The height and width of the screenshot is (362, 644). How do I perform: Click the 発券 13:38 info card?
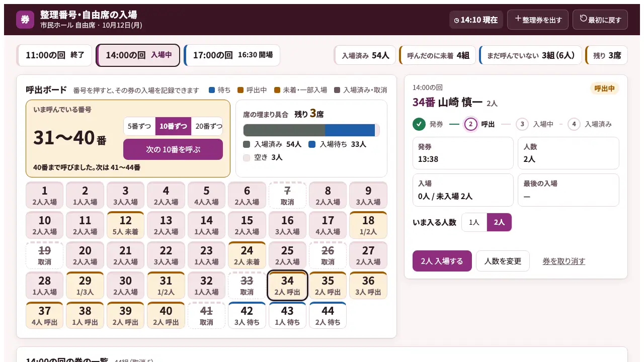(463, 153)
